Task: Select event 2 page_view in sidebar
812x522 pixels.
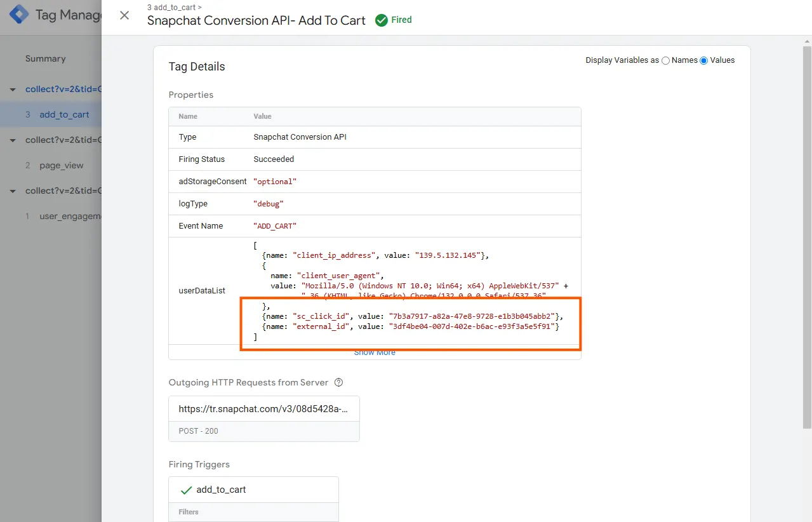Action: click(51, 166)
